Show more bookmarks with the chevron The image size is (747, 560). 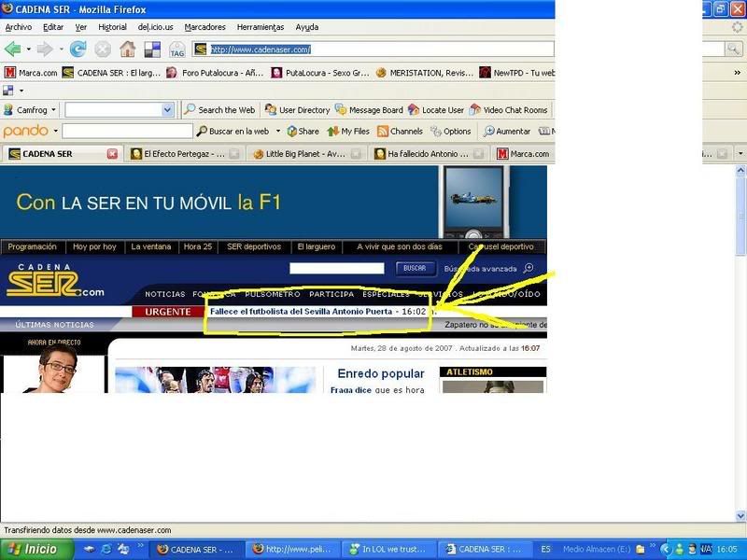(737, 73)
